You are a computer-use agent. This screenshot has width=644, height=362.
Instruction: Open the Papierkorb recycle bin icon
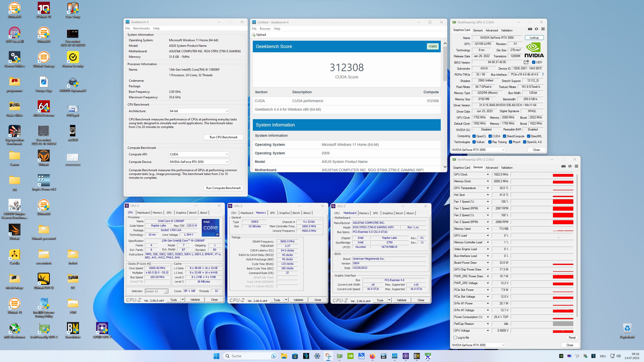click(x=627, y=330)
